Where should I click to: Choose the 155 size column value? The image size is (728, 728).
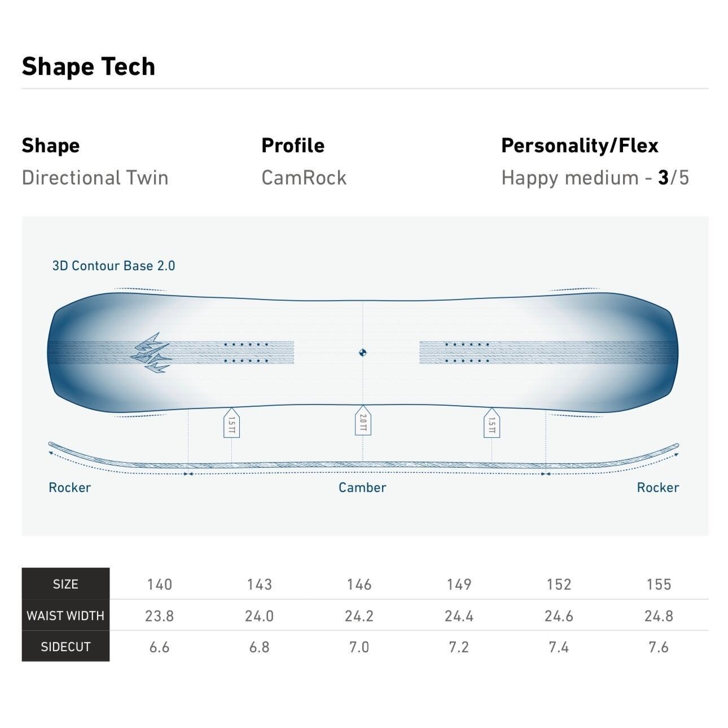[x=659, y=584]
